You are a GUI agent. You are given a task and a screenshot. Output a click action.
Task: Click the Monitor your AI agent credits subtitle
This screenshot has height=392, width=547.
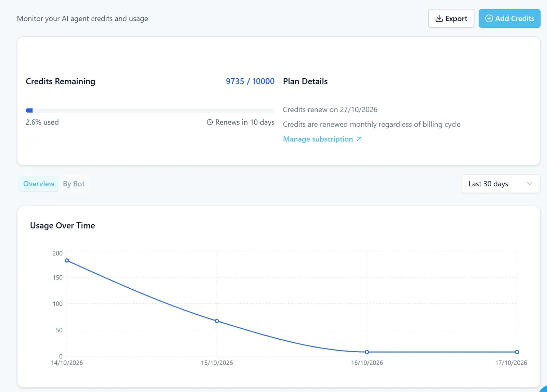[82, 18]
